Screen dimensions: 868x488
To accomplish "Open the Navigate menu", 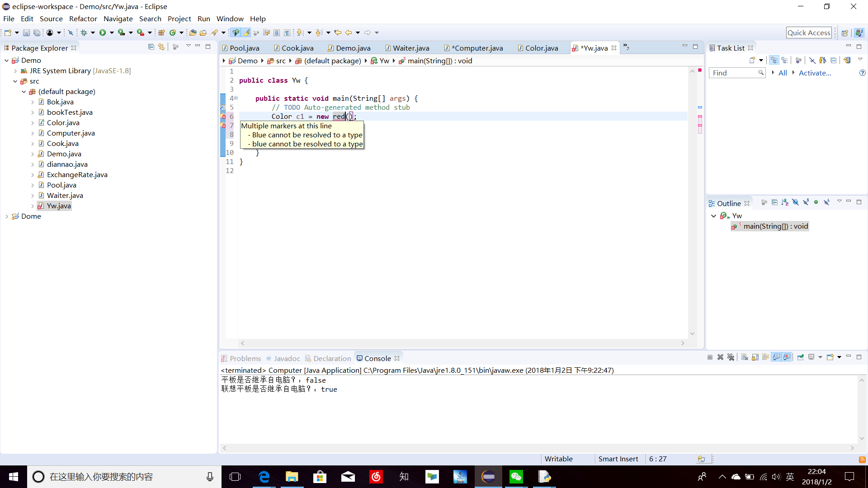I will (x=118, y=19).
